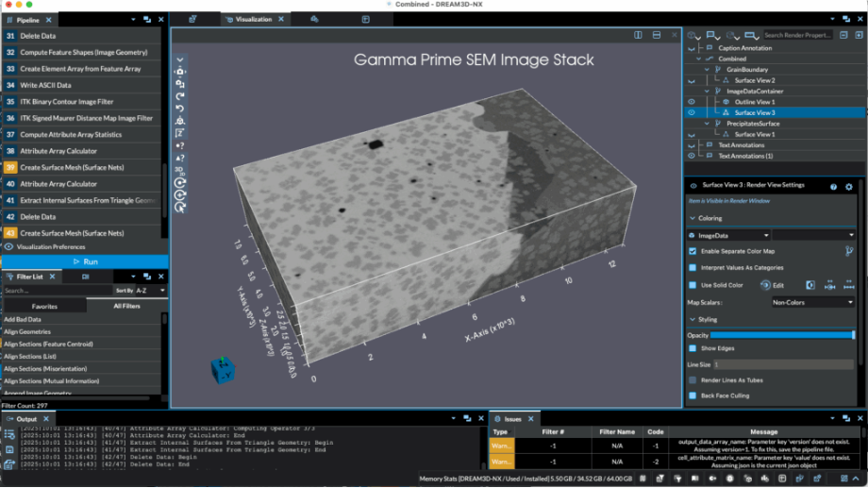
Task: Show Surface View 2 via closed-eye icon
Action: click(x=692, y=81)
